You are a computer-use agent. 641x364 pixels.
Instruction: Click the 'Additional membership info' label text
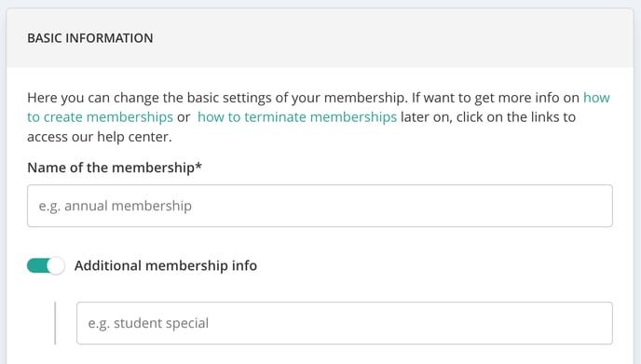[x=166, y=265]
